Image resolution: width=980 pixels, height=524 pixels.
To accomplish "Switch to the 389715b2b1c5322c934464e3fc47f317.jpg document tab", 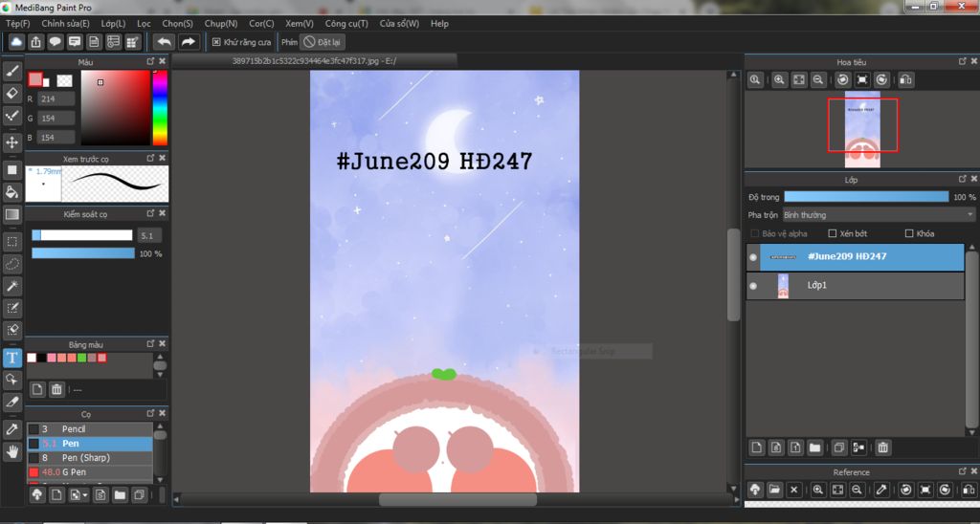I will point(314,60).
